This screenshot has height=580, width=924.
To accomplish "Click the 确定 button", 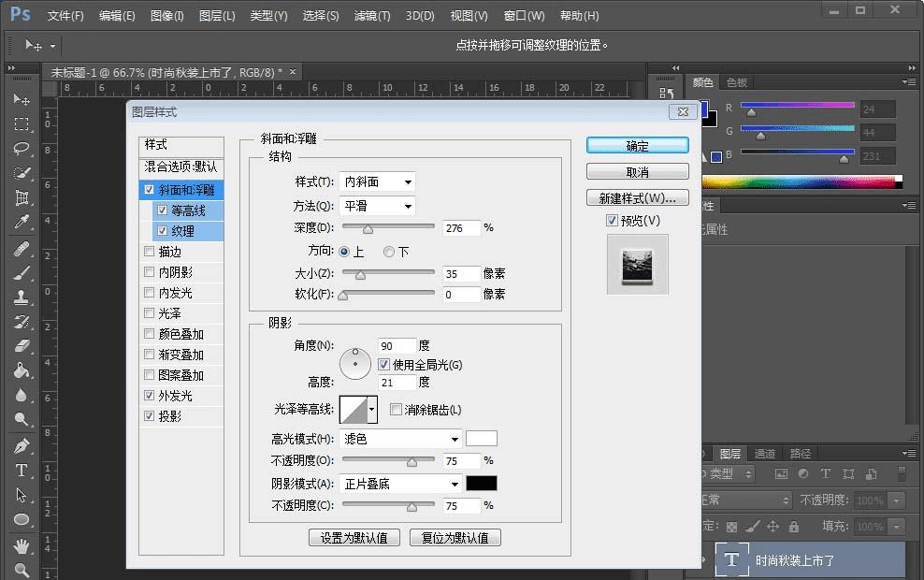I will (637, 146).
